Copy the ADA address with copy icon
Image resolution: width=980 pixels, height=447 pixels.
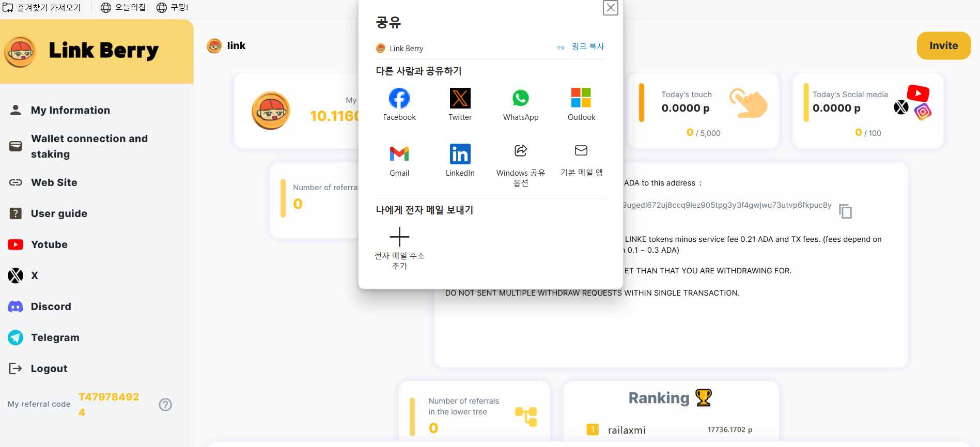(x=845, y=211)
